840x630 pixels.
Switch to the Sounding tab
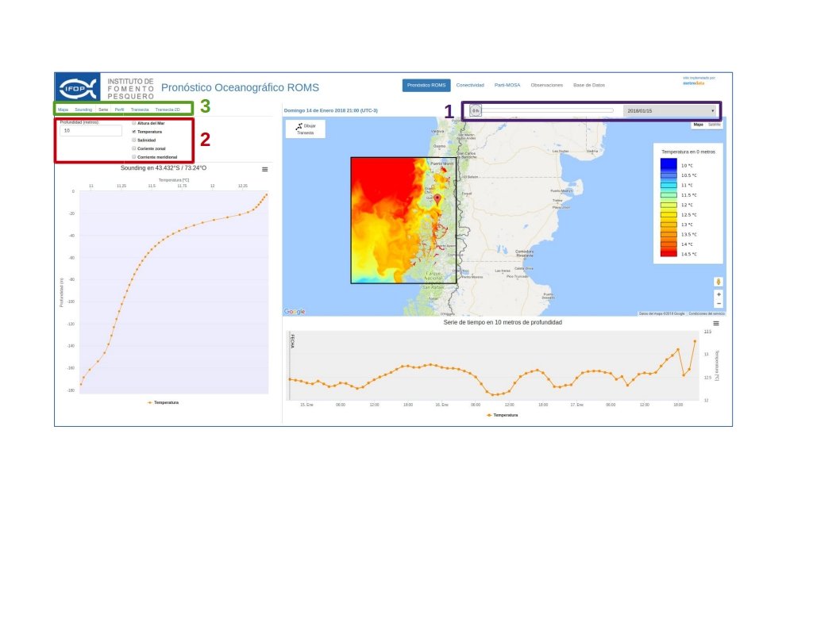(83, 109)
